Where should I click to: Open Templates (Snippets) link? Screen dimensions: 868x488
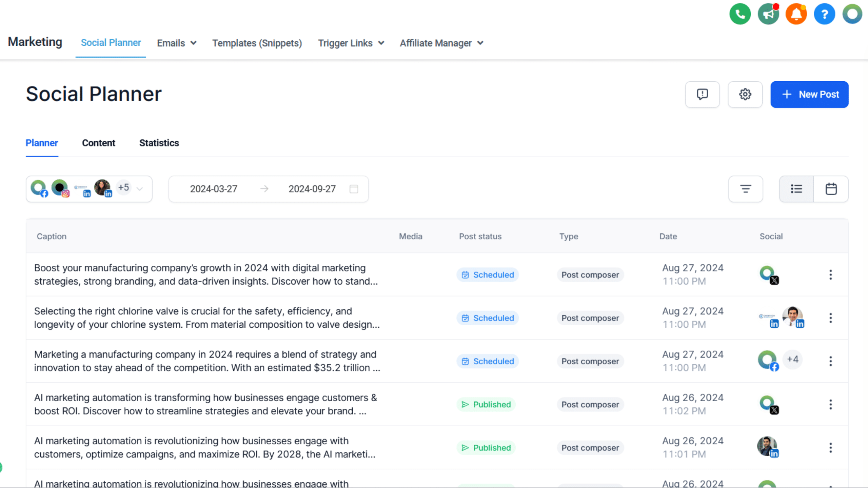click(x=257, y=43)
